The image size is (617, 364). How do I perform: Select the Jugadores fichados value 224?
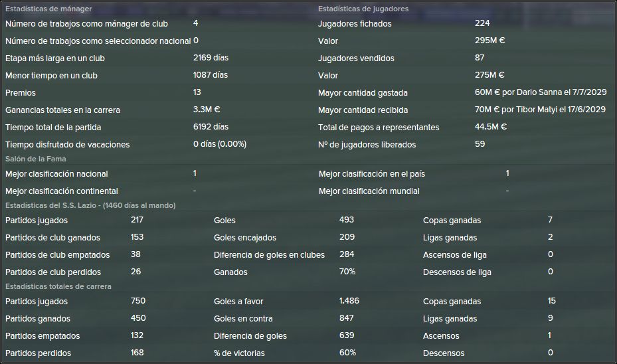[482, 23]
